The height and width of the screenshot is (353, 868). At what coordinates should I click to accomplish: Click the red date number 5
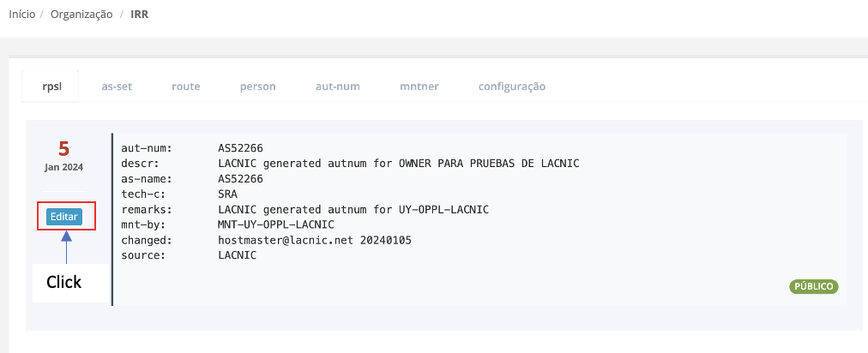point(63,148)
